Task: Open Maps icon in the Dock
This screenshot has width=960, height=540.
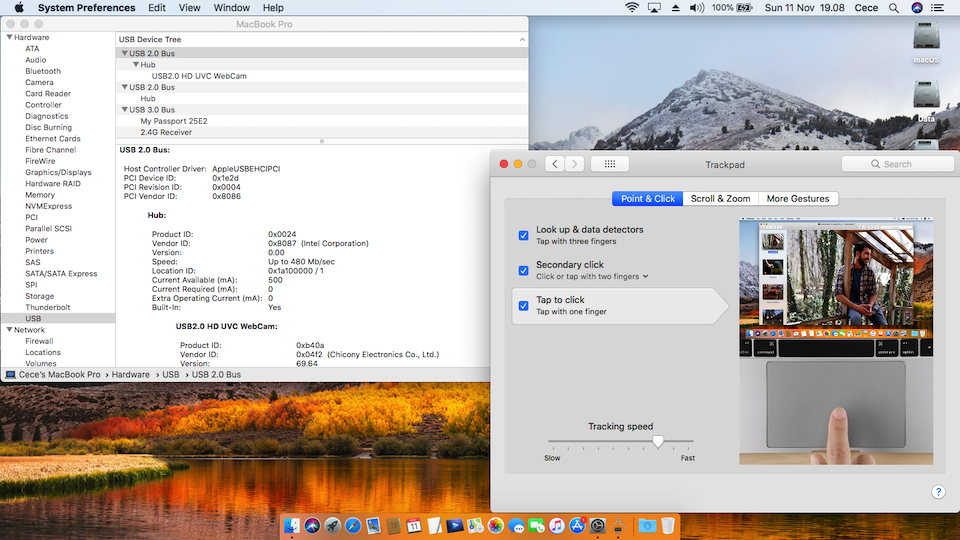Action: click(475, 525)
